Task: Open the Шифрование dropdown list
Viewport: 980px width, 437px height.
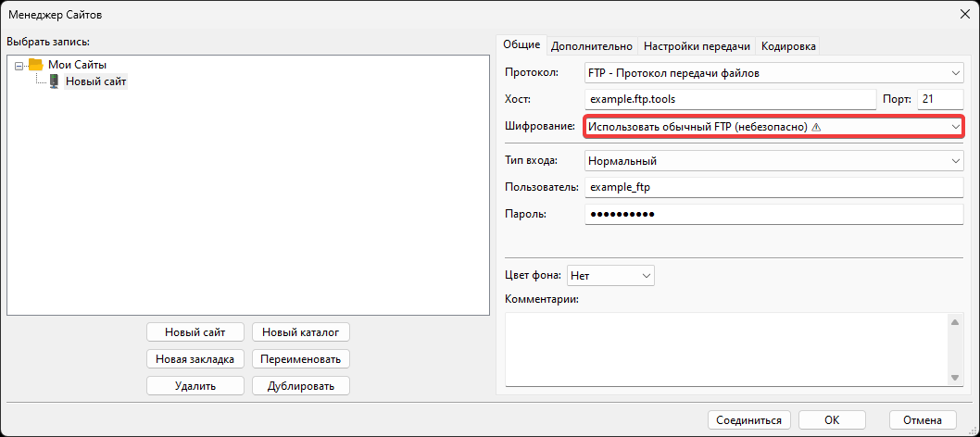Action: tap(773, 126)
